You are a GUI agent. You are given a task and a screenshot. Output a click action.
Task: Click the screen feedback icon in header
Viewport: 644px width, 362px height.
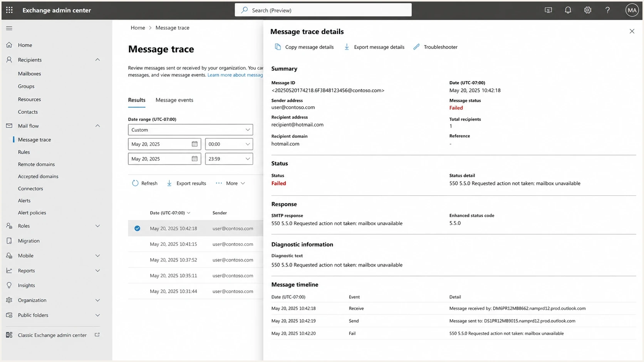[548, 10]
